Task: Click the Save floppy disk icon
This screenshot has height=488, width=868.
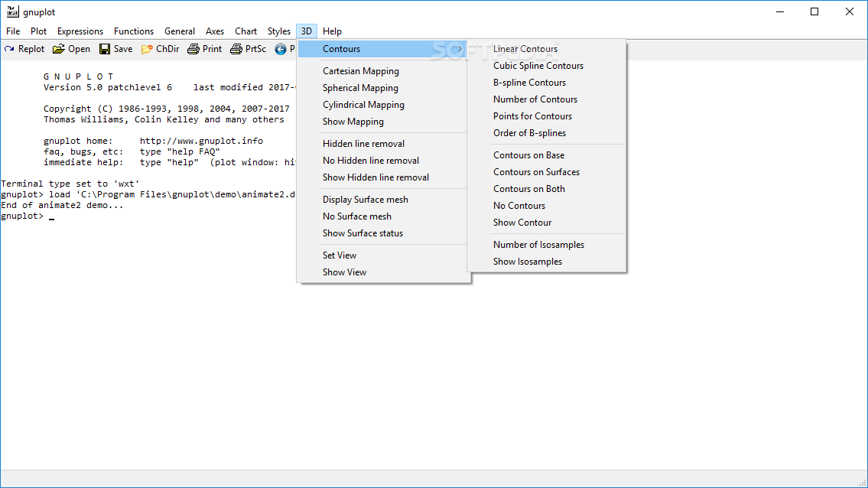Action: (x=105, y=49)
